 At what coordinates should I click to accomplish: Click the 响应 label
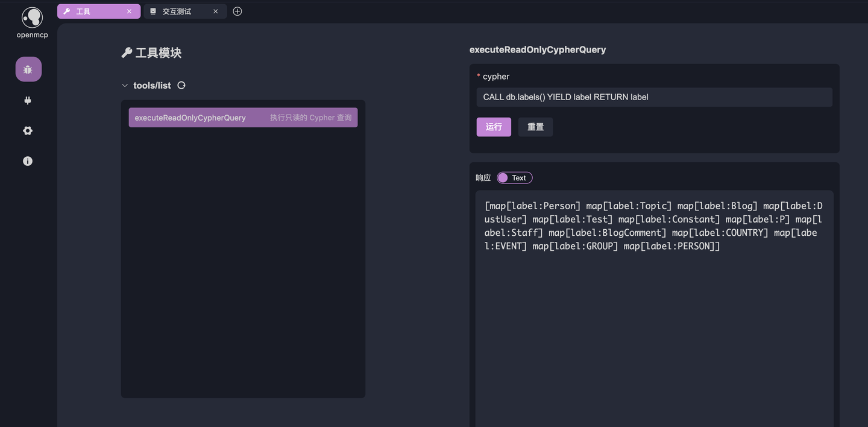483,178
